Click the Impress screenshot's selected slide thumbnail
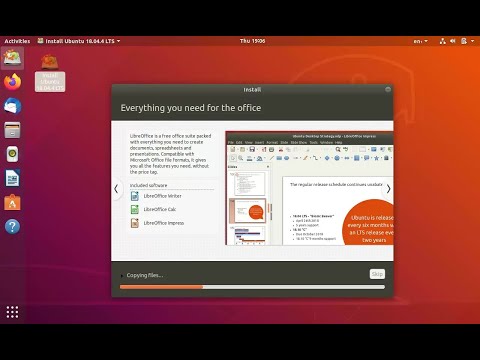Image resolution: width=480 pixels, height=360 pixels. (247, 211)
